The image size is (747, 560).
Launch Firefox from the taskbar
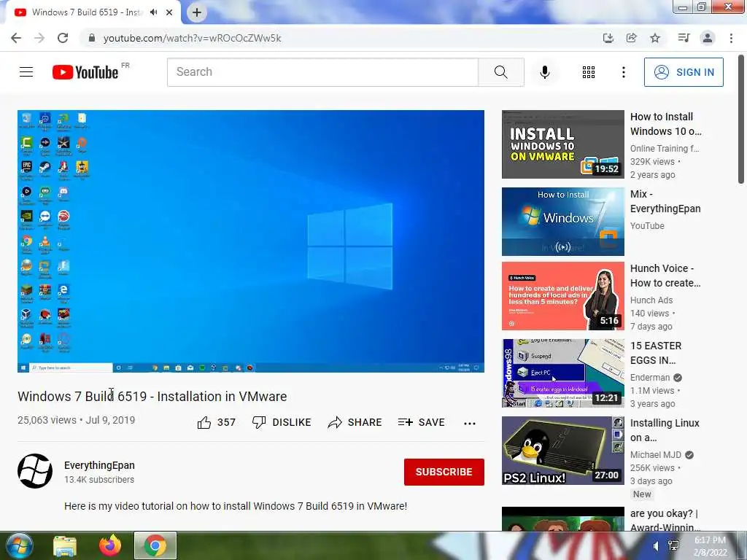click(x=110, y=545)
